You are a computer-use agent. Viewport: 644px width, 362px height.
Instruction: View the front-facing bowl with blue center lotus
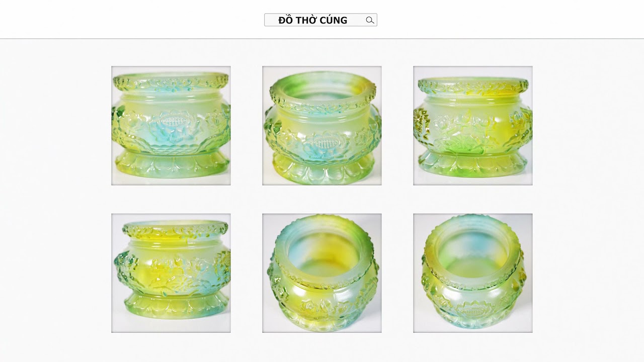click(x=171, y=126)
